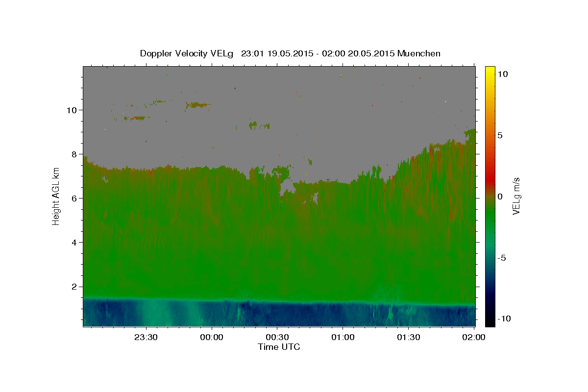Click the '01:30' time tick label
Viewport: 588px width, 392px height.
pyautogui.click(x=409, y=337)
